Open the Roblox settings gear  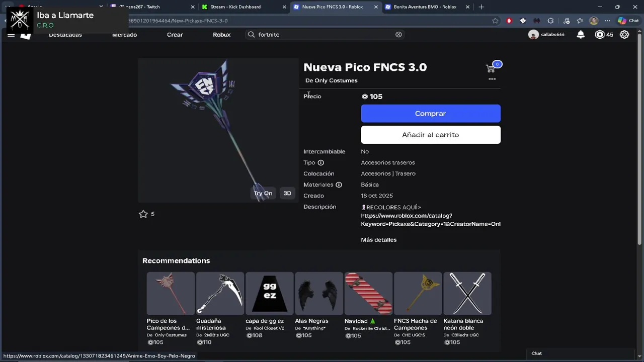[624, 35]
